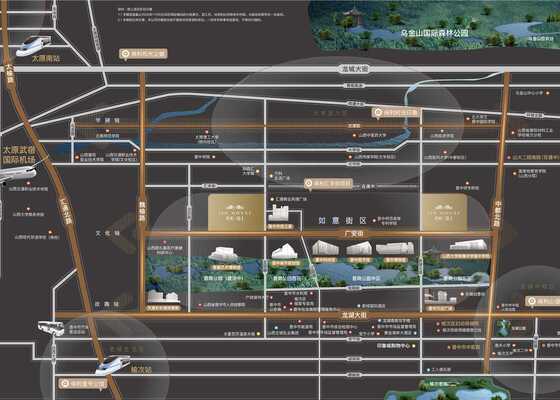
Task: Click the bus icon near 龙湖大街
Action: (x=51, y=328)
